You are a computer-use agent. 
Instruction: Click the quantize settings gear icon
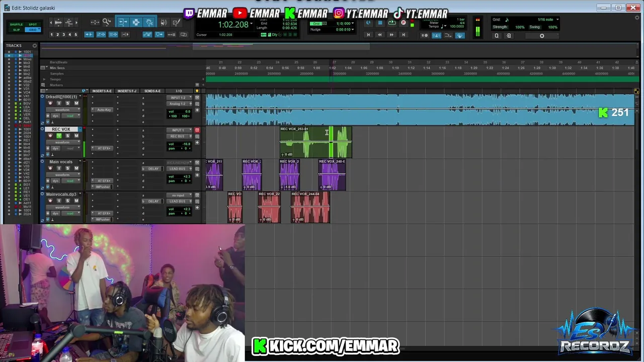[542, 36]
